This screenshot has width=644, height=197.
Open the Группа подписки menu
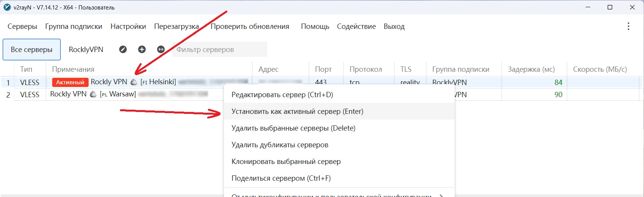point(74,27)
